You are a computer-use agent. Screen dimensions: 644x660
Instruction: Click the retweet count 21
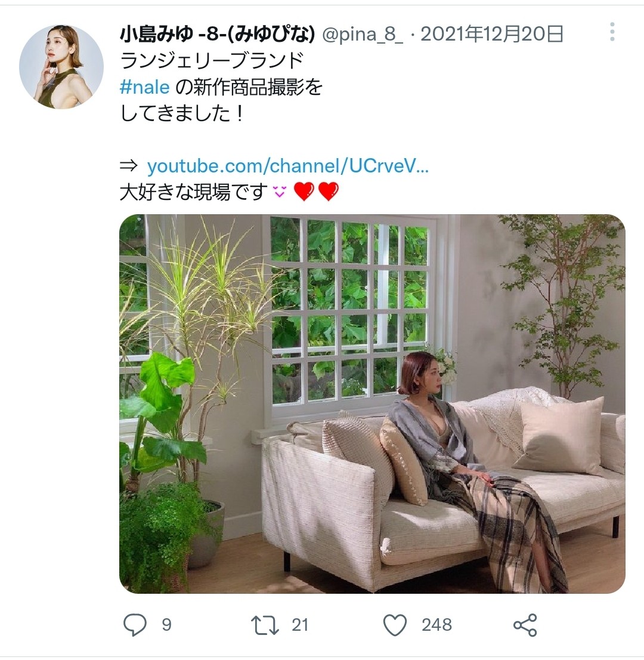[300, 625]
